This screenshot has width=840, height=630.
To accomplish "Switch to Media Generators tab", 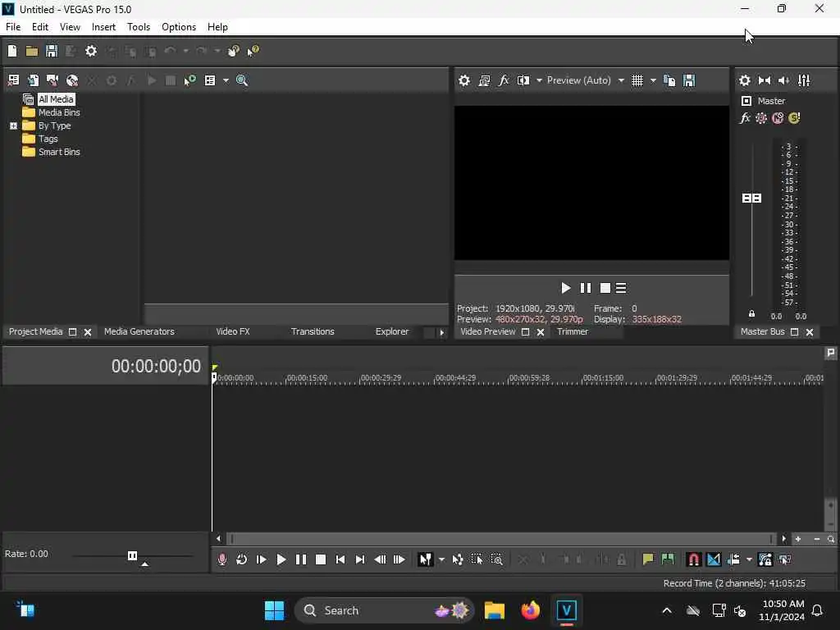I will [139, 331].
